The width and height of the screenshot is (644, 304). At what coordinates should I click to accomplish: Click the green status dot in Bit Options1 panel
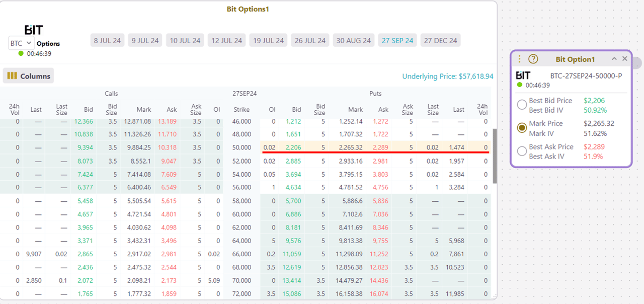21,53
